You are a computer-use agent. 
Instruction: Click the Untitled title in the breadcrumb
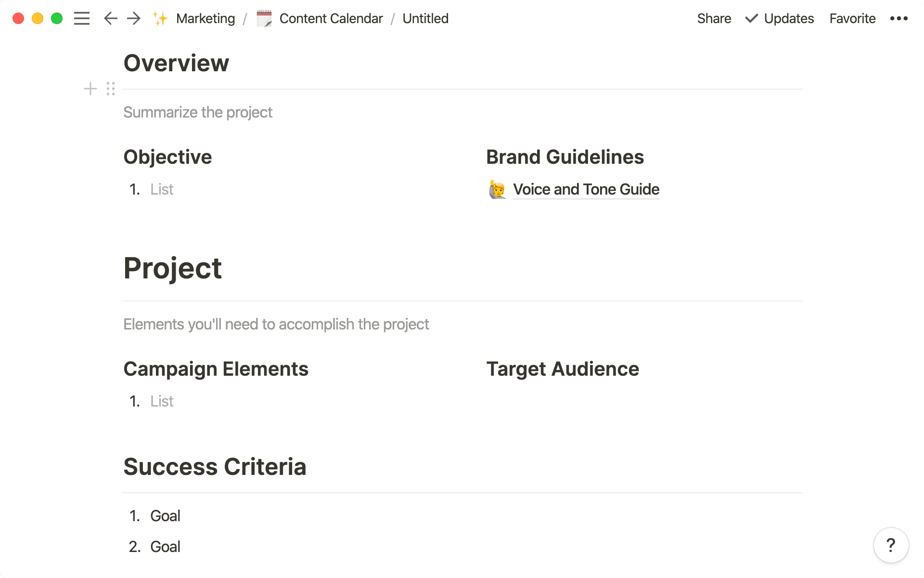425,18
